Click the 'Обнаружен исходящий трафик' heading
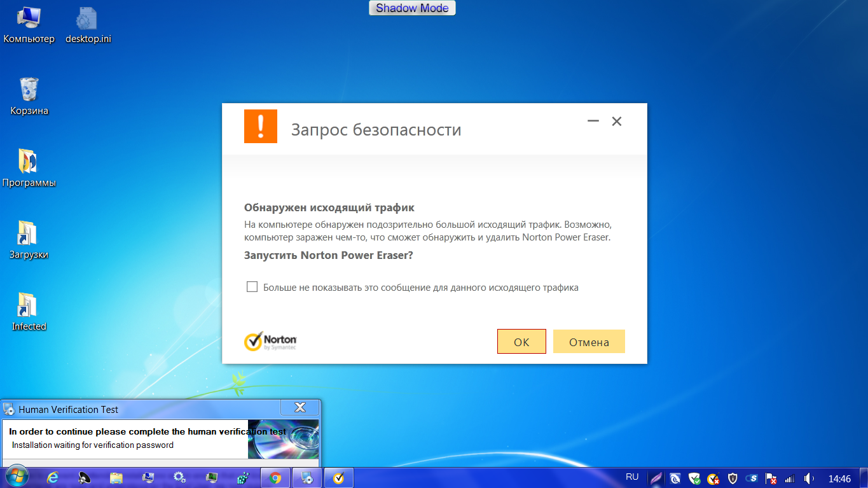Image resolution: width=868 pixels, height=488 pixels. click(x=329, y=208)
